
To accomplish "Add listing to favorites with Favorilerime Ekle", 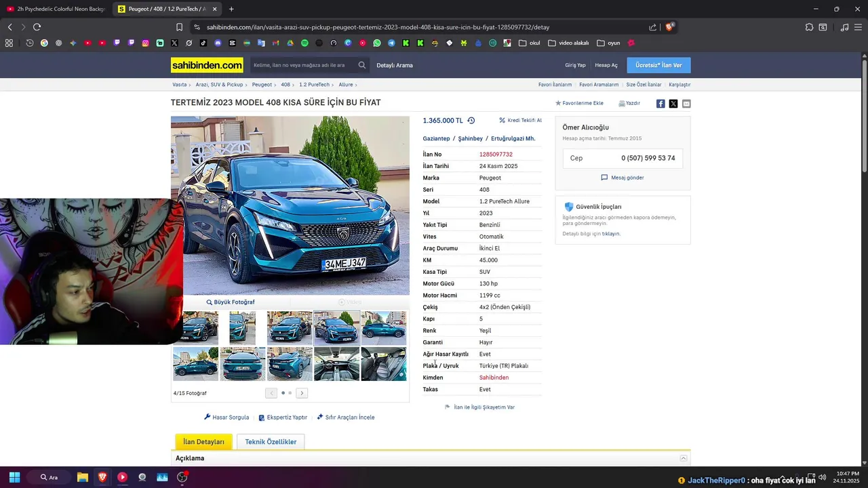I will [579, 103].
